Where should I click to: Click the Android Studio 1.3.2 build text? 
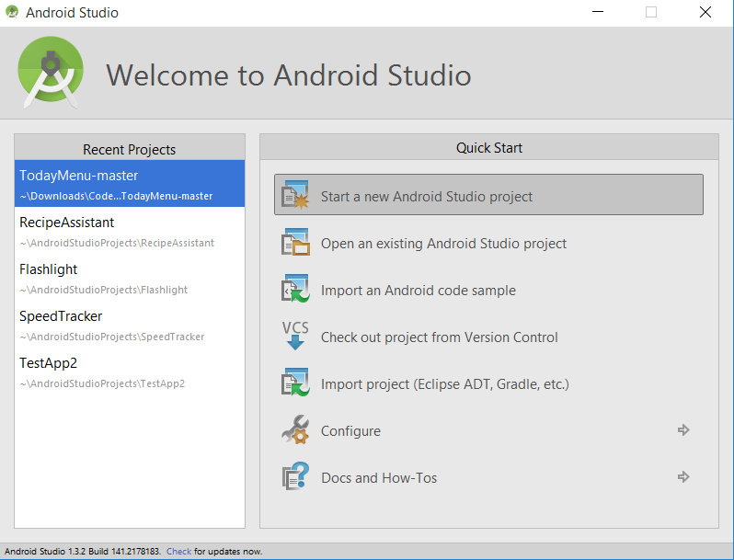point(83,551)
